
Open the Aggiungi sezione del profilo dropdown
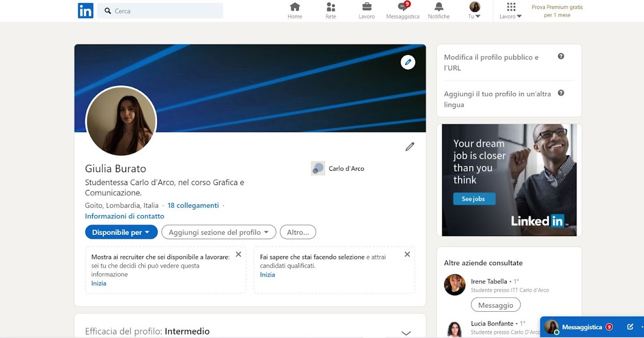pyautogui.click(x=218, y=232)
